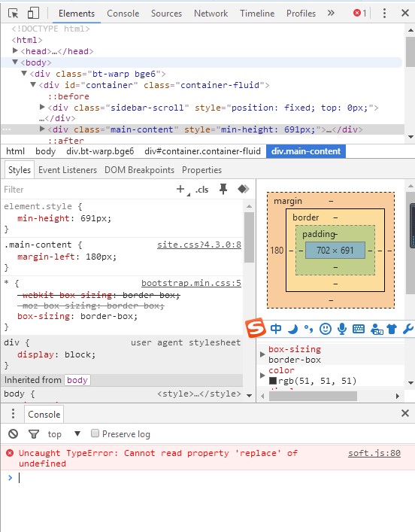Screen dimensions: 415x532
Task: Add new style rule plus icon
Action: 180,189
